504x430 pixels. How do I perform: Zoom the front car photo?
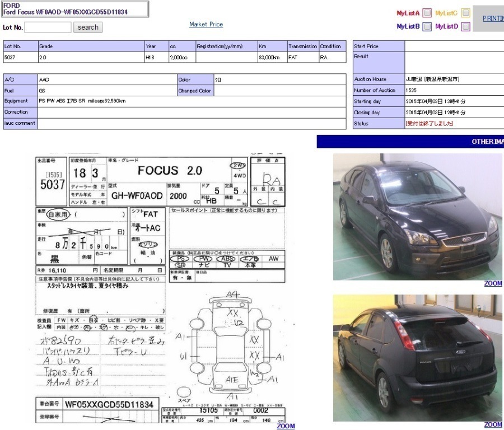(x=493, y=283)
